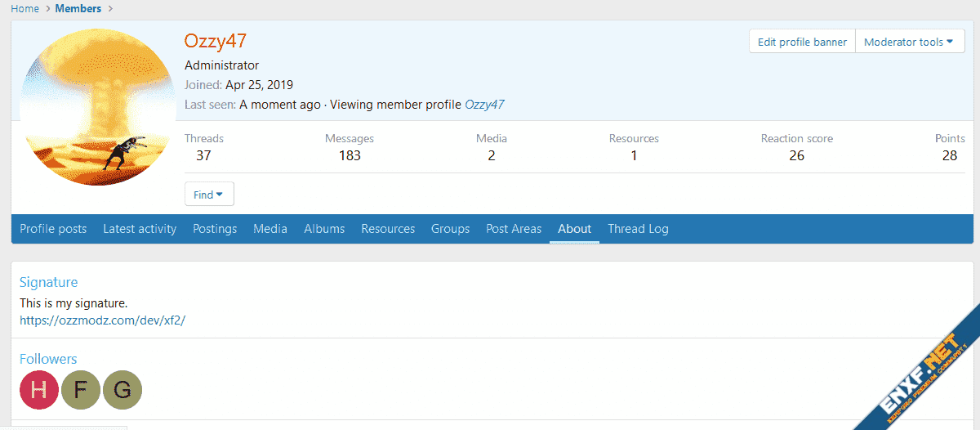Click the Edit profile banner button

pos(801,42)
